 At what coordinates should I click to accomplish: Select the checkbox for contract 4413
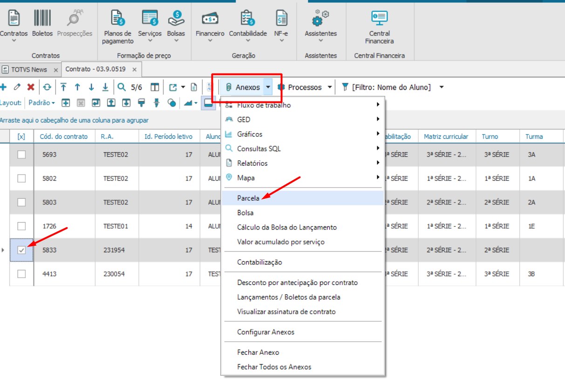[x=21, y=274]
